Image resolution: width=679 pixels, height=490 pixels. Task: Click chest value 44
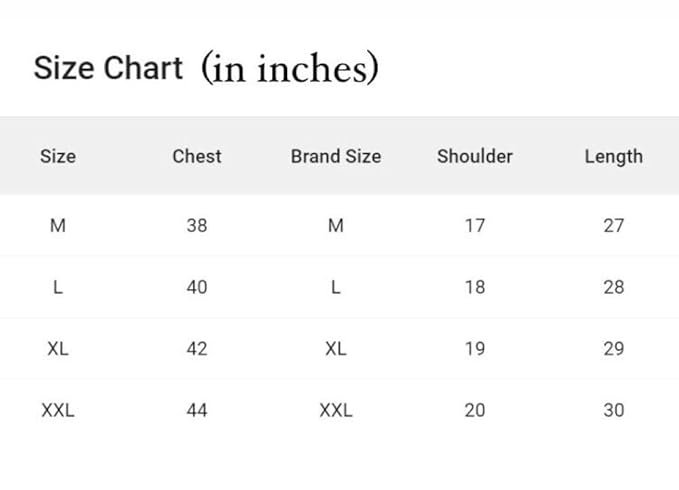click(x=197, y=410)
